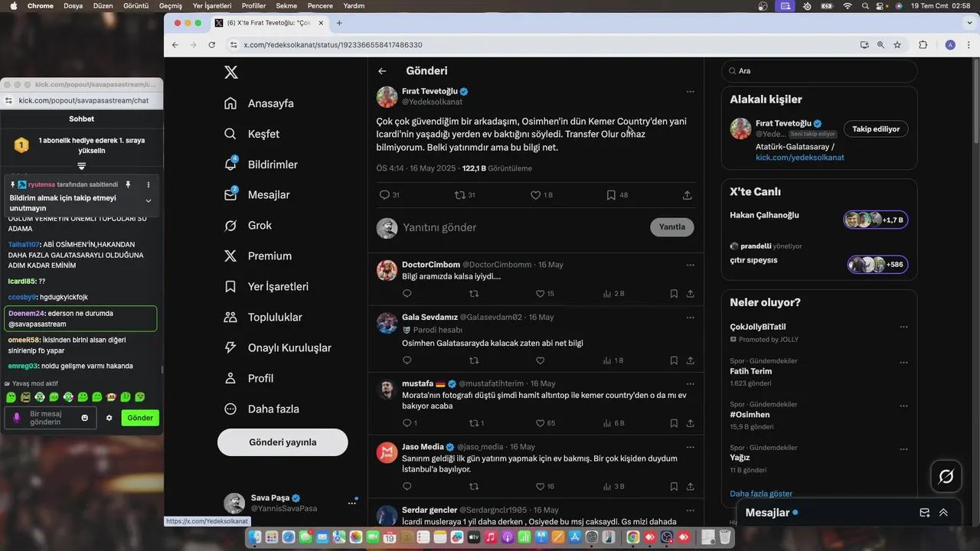Click the Grok floating button
The width and height of the screenshot is (980, 551).
point(946,477)
